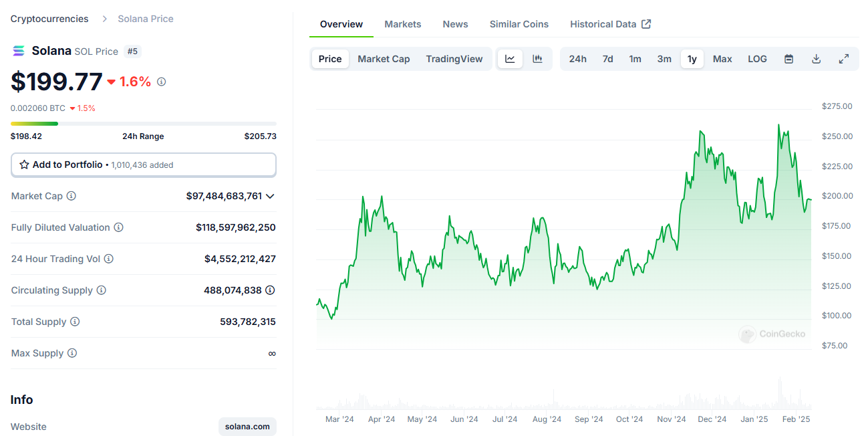Set chart range to 1y

[692, 59]
